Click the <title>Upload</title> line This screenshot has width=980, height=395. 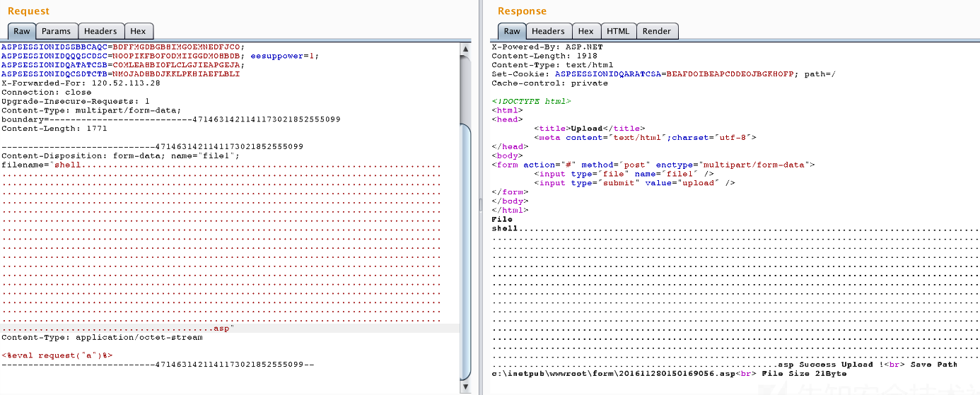[590, 129]
